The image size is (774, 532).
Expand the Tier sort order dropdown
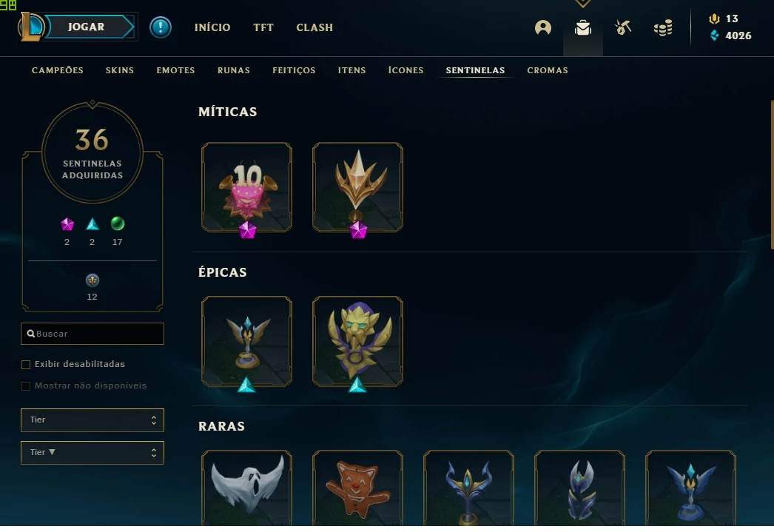tap(92, 453)
